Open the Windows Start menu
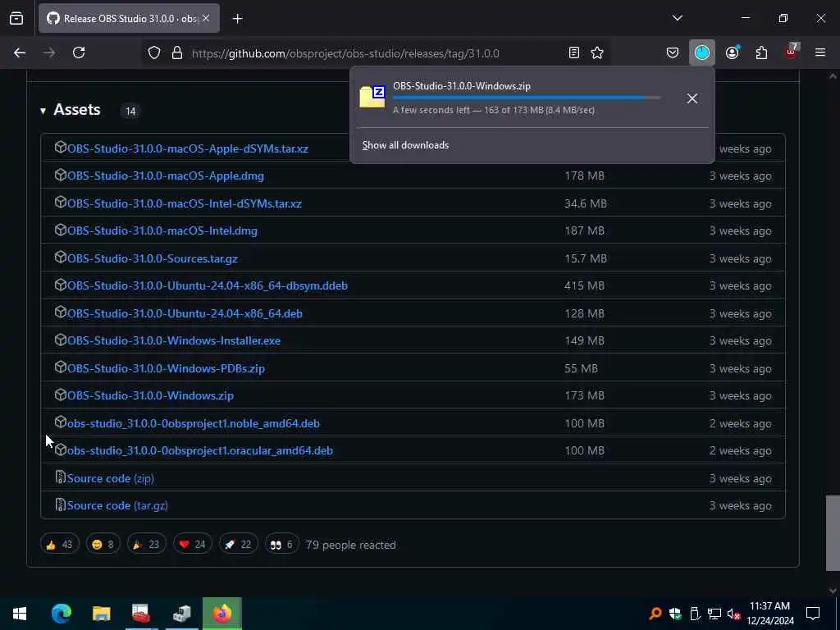This screenshot has height=630, width=840. point(20,614)
